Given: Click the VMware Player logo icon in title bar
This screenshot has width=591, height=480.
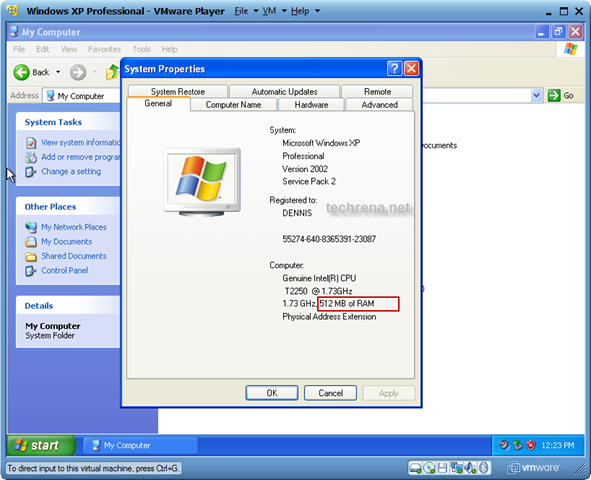Looking at the screenshot, I should pos(12,10).
